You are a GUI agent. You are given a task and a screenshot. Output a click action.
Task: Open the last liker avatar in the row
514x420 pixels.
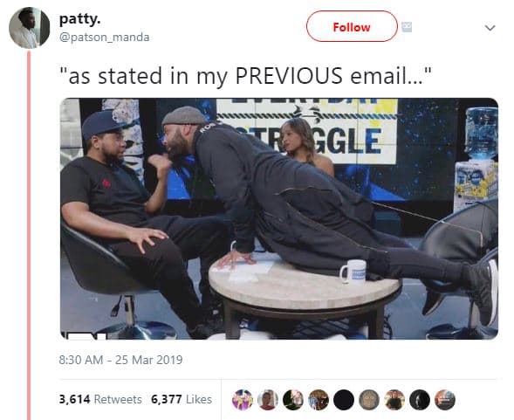pos(445,400)
